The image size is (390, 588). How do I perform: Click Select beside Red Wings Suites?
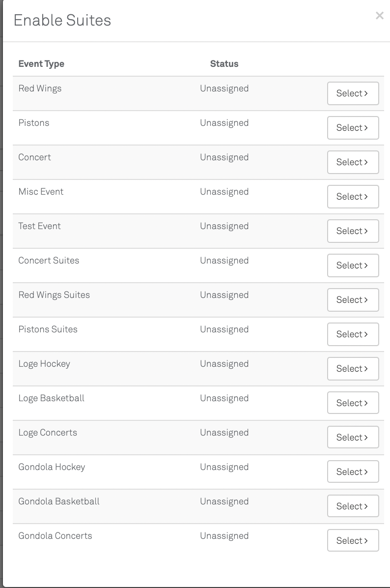[353, 300]
